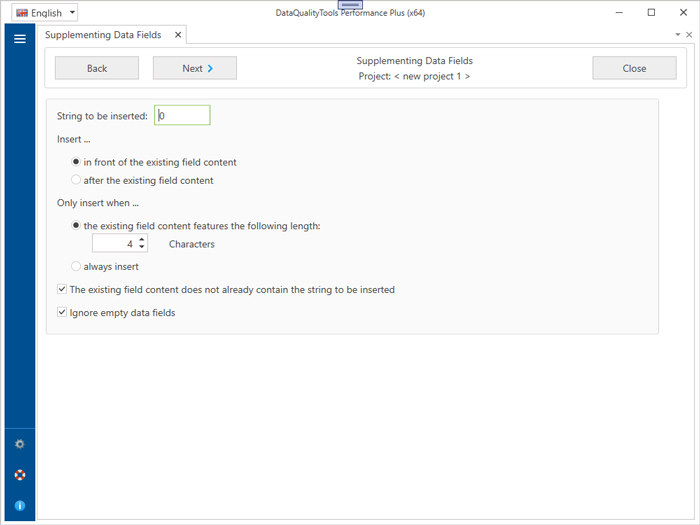Decrease the Characters length spinner
The image size is (700, 525).
(142, 247)
